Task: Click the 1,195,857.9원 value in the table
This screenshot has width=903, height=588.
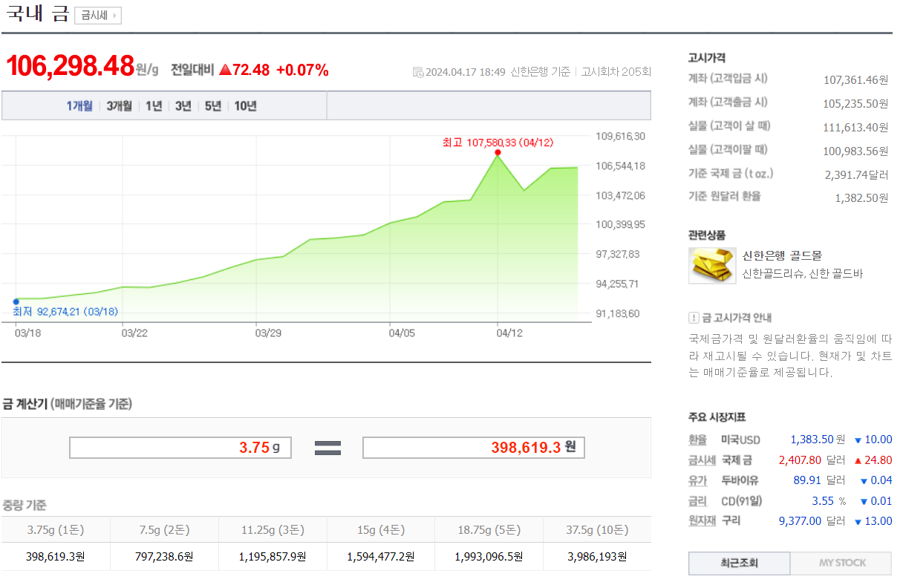Action: coord(273,556)
